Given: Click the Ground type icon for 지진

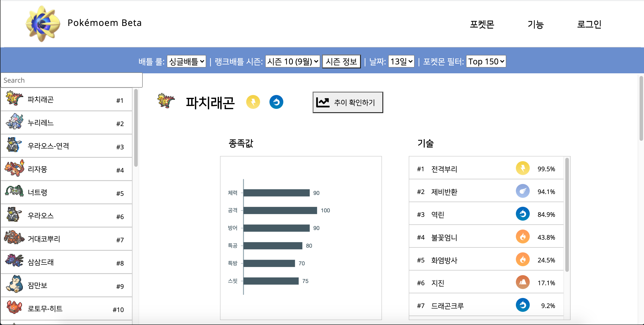Looking at the screenshot, I should [x=522, y=282].
